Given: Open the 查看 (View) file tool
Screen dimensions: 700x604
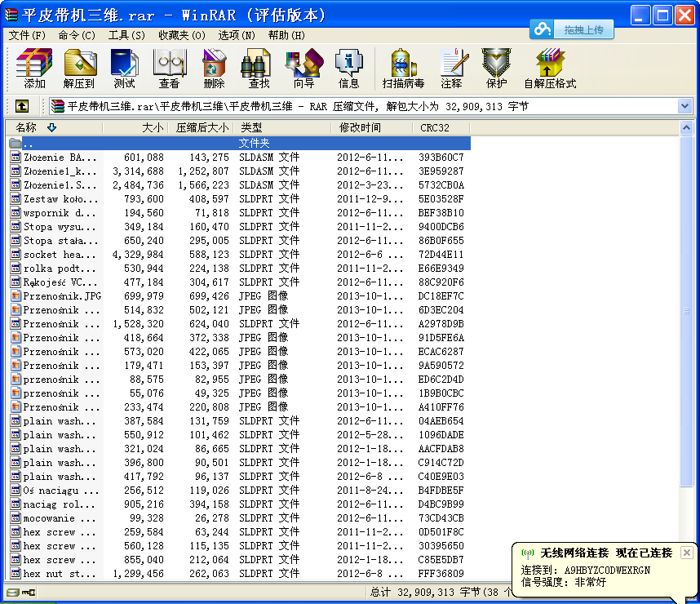Looking at the screenshot, I should pos(169,69).
